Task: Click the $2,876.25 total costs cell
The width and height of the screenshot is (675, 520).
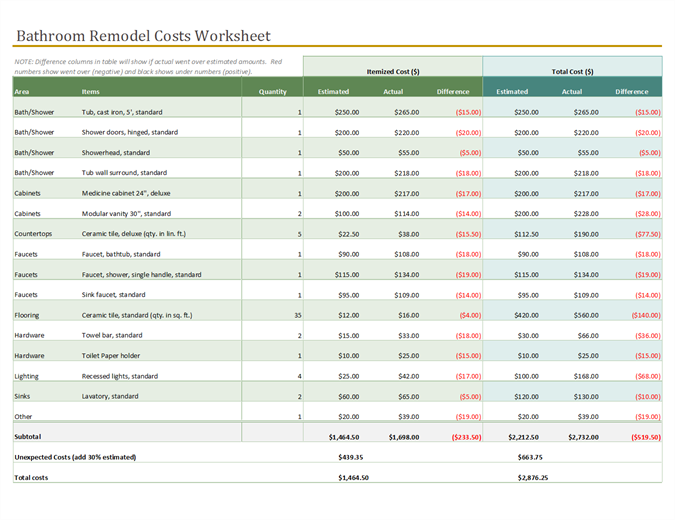Action: (533, 477)
